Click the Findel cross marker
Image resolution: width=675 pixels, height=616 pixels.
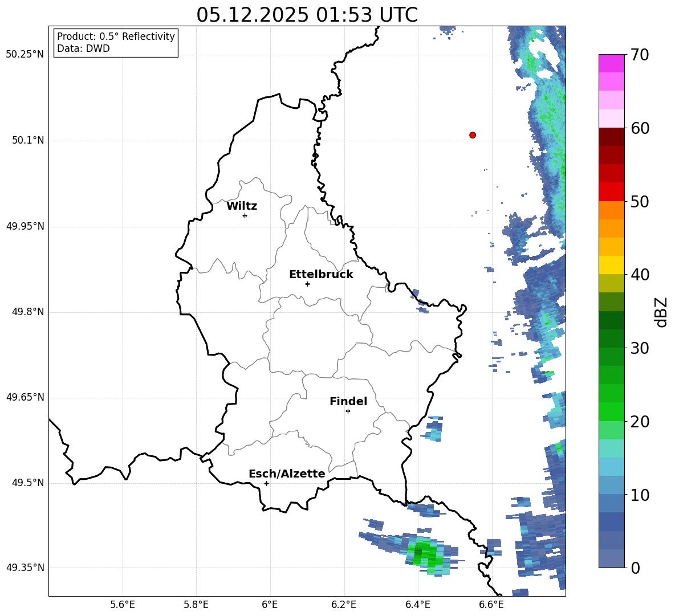[348, 411]
